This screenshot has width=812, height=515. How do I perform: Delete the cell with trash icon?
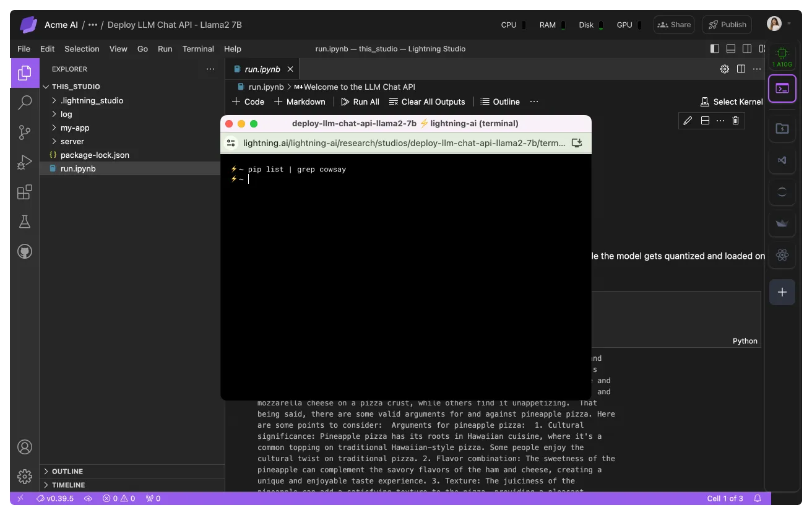(735, 121)
